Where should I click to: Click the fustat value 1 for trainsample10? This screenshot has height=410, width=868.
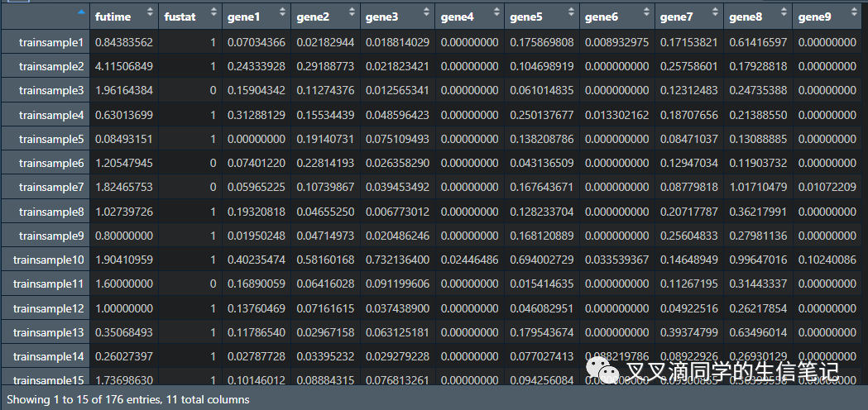tap(214, 260)
